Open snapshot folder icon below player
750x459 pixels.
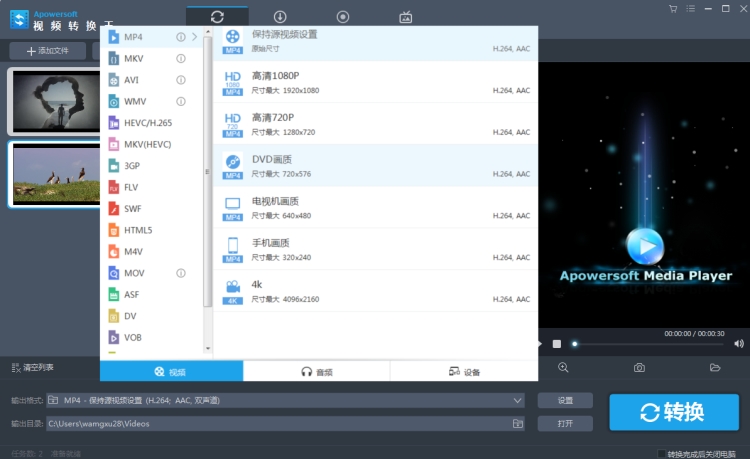[x=715, y=368]
